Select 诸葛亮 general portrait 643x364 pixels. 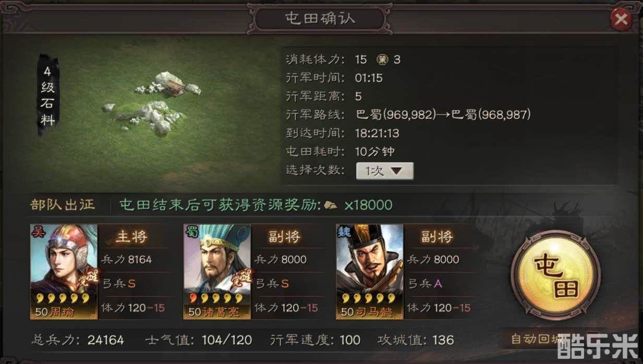coord(217,272)
